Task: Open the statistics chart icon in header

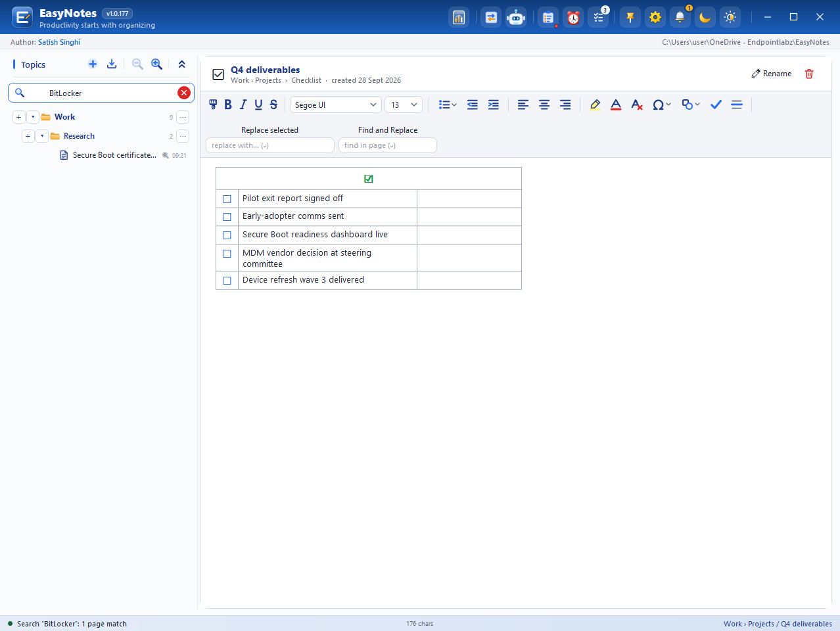Action: [459, 18]
